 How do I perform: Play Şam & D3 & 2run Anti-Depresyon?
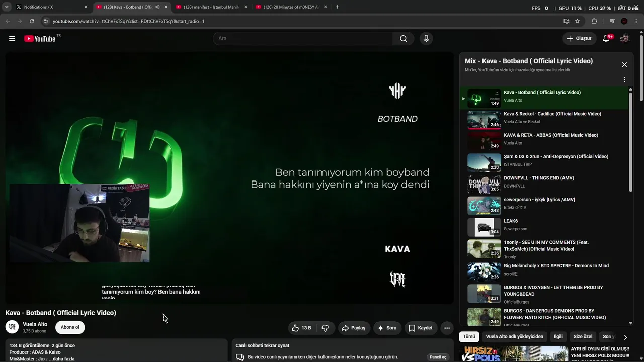coord(544,163)
